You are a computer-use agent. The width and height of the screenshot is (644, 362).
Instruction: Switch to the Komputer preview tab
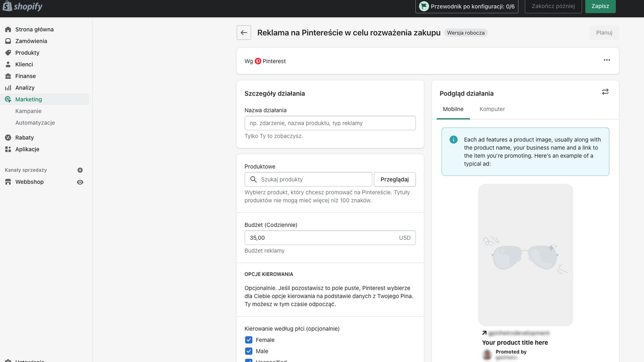click(x=492, y=109)
